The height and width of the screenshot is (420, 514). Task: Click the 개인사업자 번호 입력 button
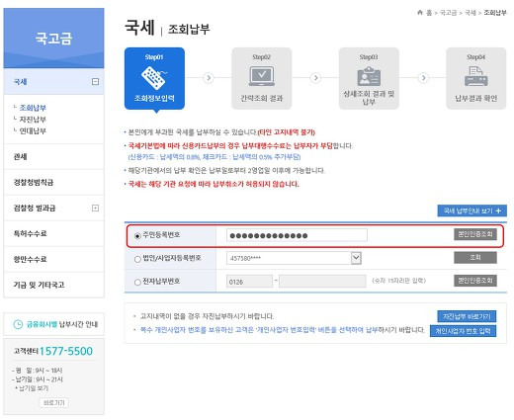(x=463, y=331)
